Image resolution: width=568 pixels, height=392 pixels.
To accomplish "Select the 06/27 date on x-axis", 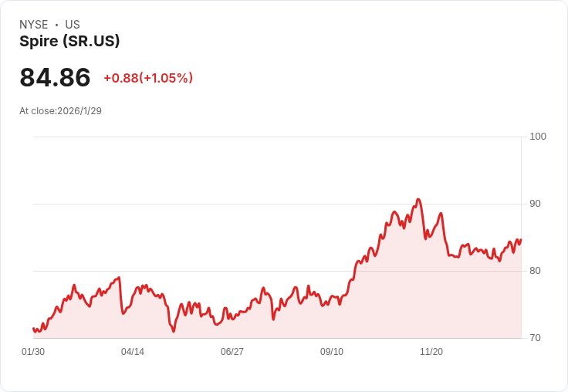I will pos(232,352).
